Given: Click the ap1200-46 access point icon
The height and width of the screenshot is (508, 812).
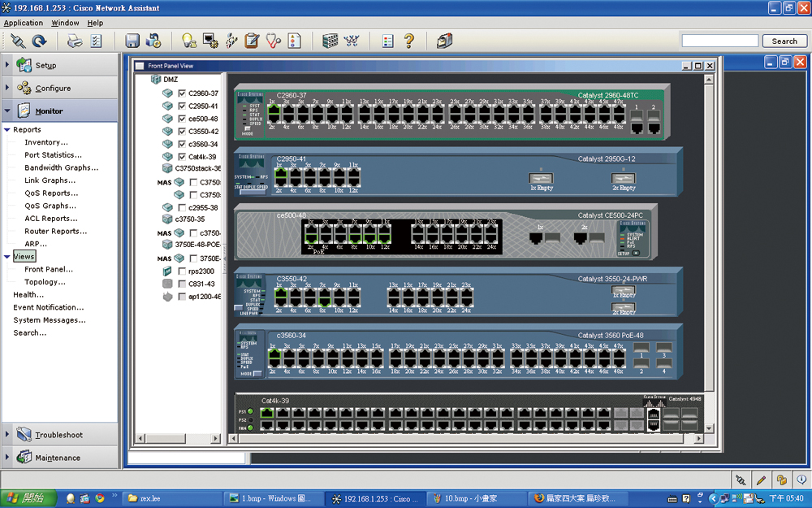Looking at the screenshot, I should coord(167,297).
